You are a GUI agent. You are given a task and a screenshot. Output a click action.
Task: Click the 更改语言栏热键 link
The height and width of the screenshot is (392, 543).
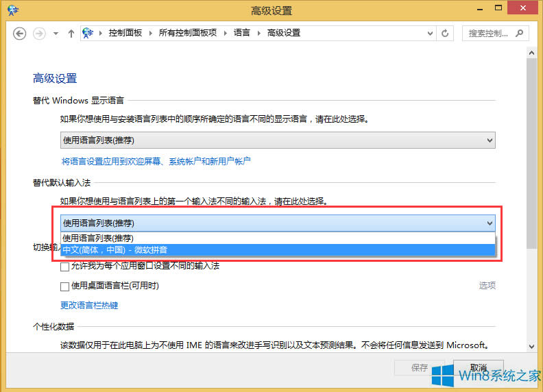click(x=89, y=306)
